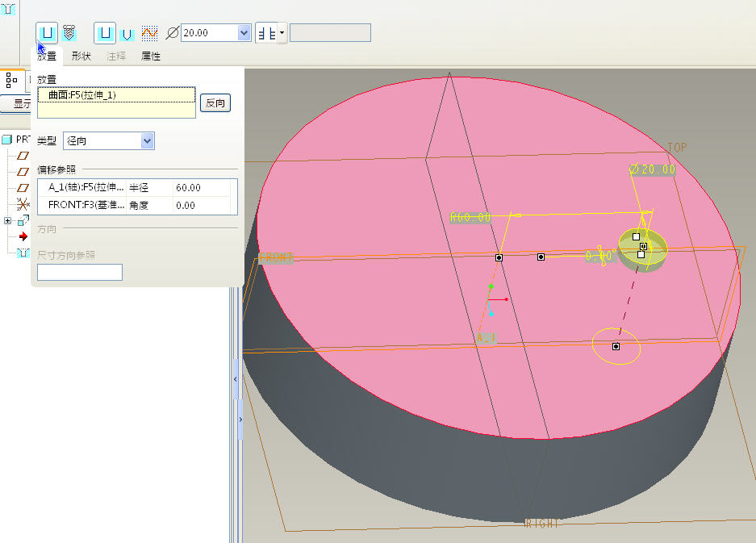The width and height of the screenshot is (756, 543).
Task: Switch to the 形状 shape tab
Action: (81, 56)
